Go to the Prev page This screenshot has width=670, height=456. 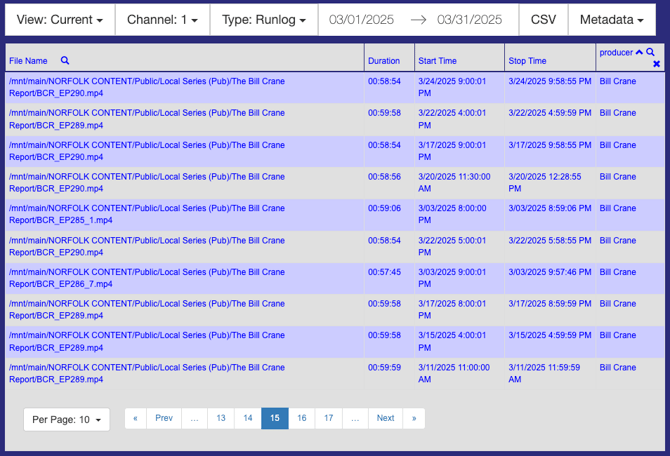coord(164,418)
